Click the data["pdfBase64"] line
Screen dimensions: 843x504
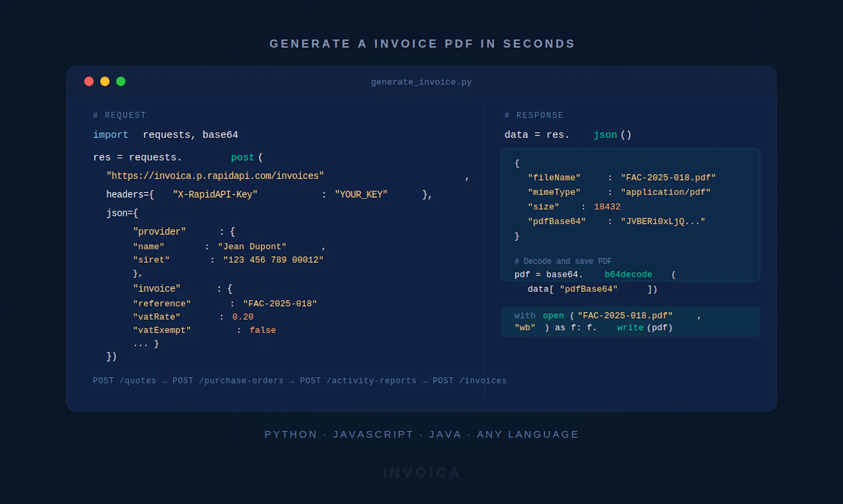592,289
